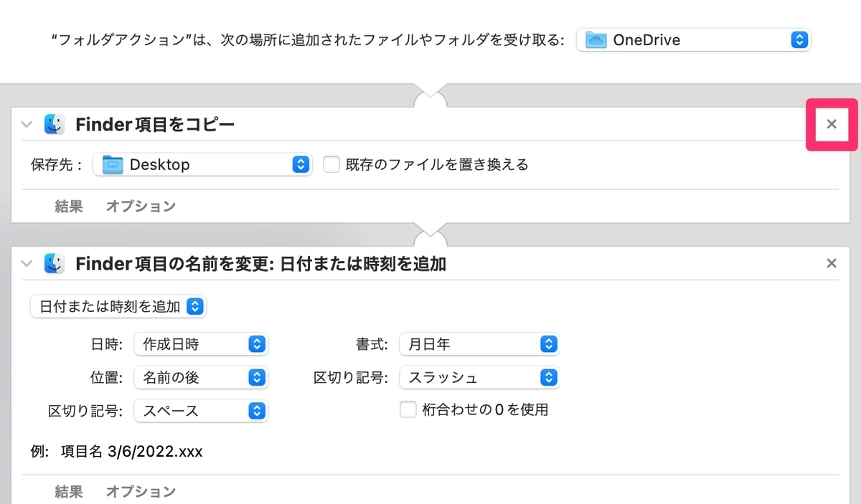861x504 pixels.
Task: Click the Finder icon in the Finder項目をコピー action header
Action: [55, 124]
